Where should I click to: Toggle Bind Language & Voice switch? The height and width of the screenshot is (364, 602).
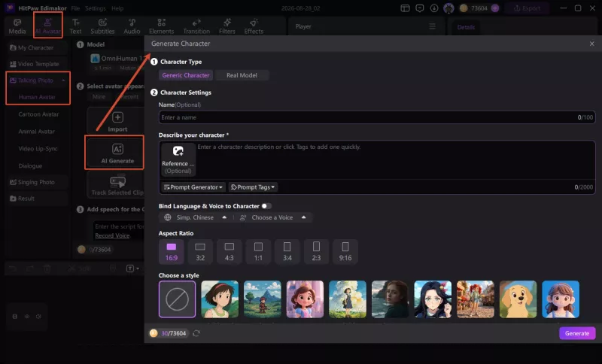tap(267, 206)
